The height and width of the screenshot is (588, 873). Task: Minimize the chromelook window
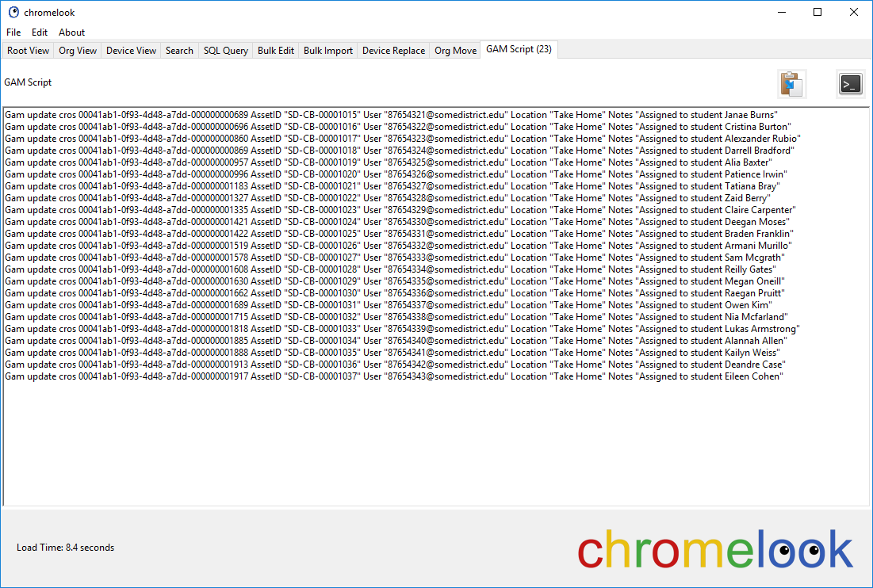pyautogui.click(x=782, y=12)
